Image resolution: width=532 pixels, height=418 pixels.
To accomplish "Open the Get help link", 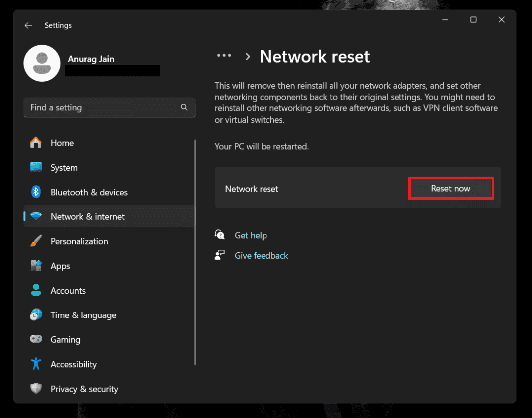I will coord(251,235).
